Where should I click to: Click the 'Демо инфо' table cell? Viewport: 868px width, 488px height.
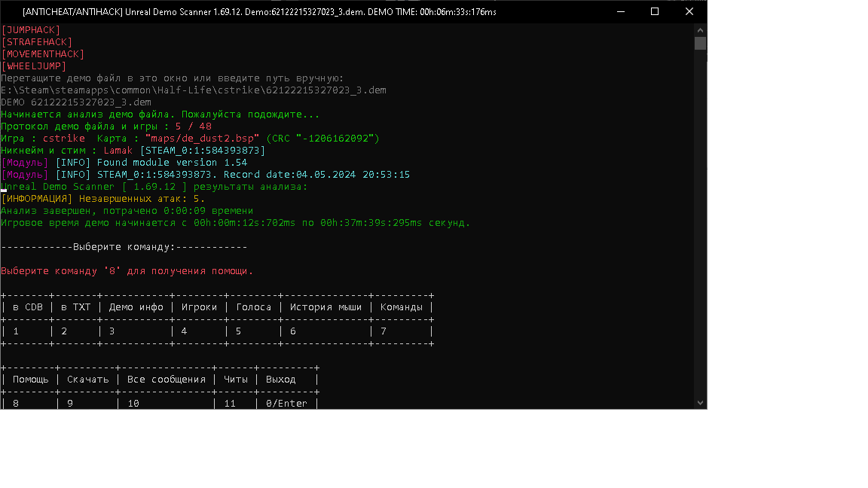[x=136, y=307]
